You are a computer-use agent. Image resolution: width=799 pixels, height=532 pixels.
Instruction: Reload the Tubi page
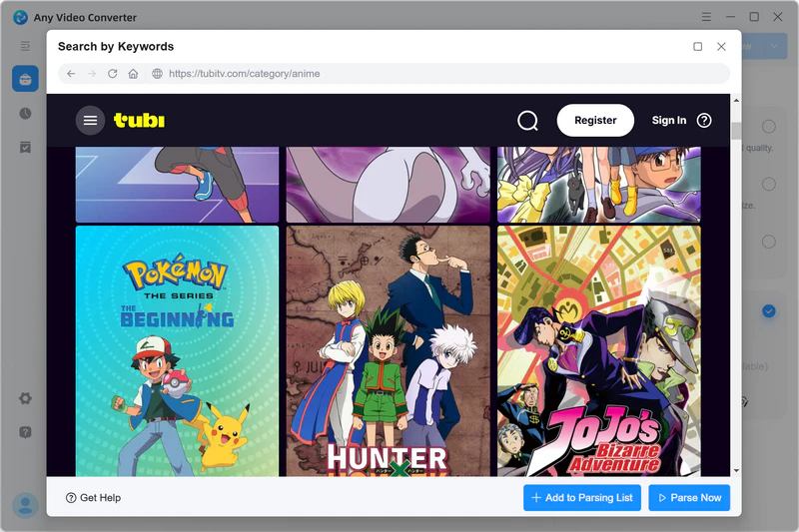click(x=113, y=74)
